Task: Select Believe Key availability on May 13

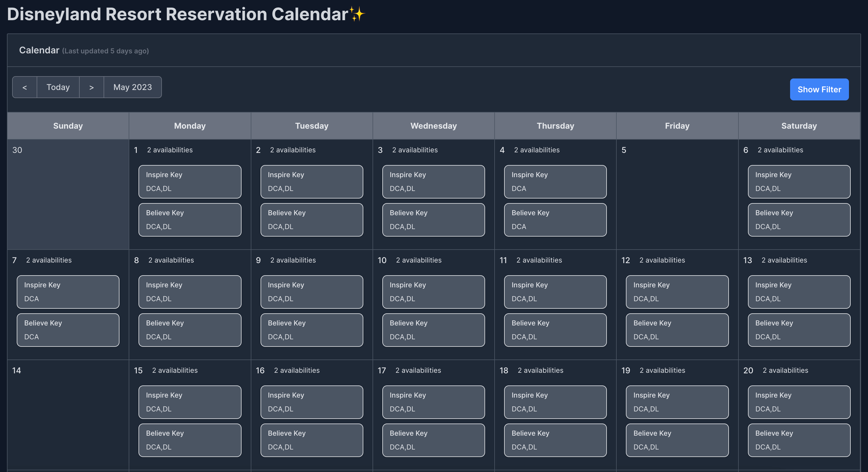Action: (799, 330)
